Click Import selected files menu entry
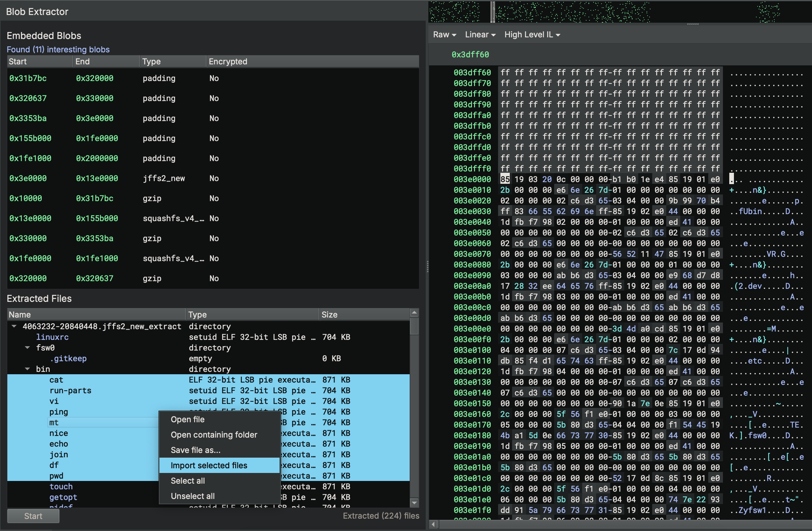 (209, 465)
